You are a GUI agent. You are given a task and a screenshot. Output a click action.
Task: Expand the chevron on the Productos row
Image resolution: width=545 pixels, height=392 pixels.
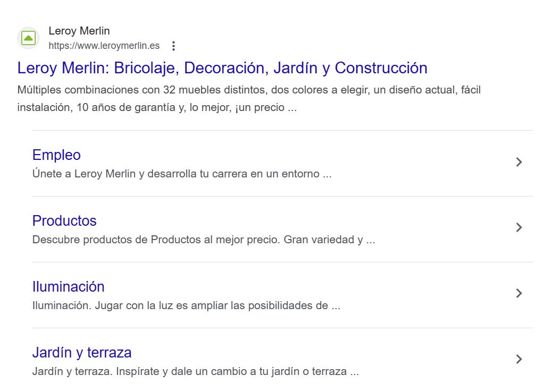coord(519,227)
